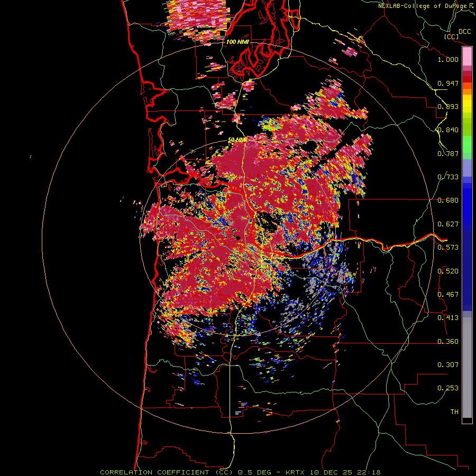This screenshot has height=476, width=476.
Task: Click the 1.000 value on the color scale
Action: point(448,59)
